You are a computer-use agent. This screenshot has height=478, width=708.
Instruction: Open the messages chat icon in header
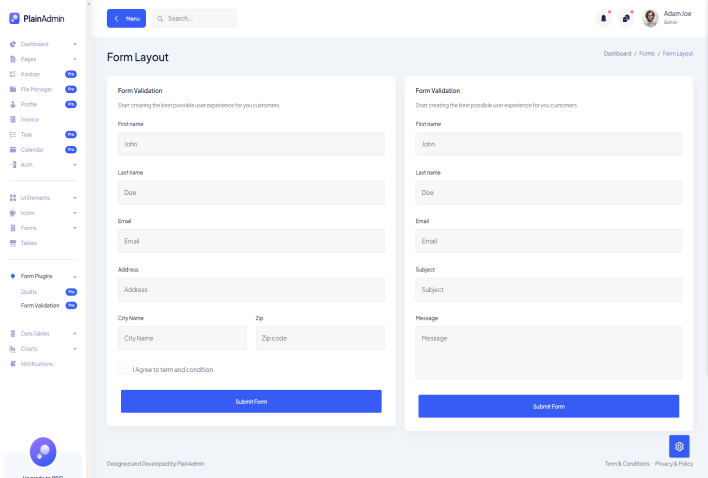pyautogui.click(x=626, y=18)
